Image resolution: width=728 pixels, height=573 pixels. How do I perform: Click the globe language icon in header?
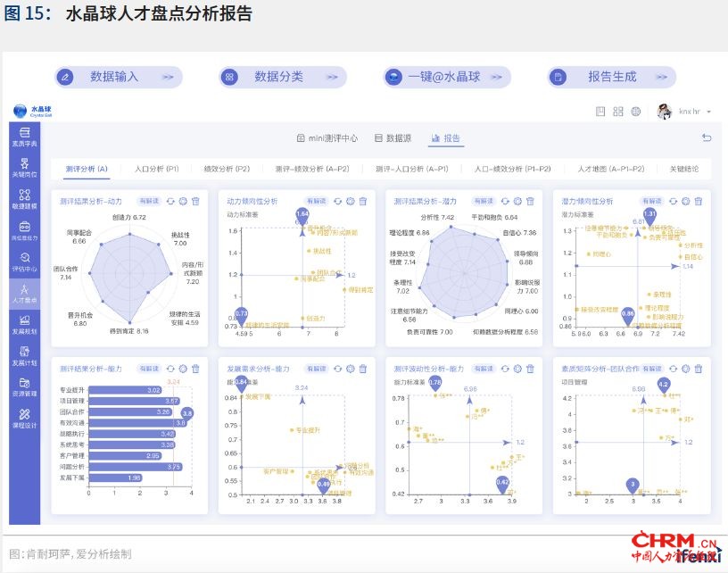tap(635, 112)
